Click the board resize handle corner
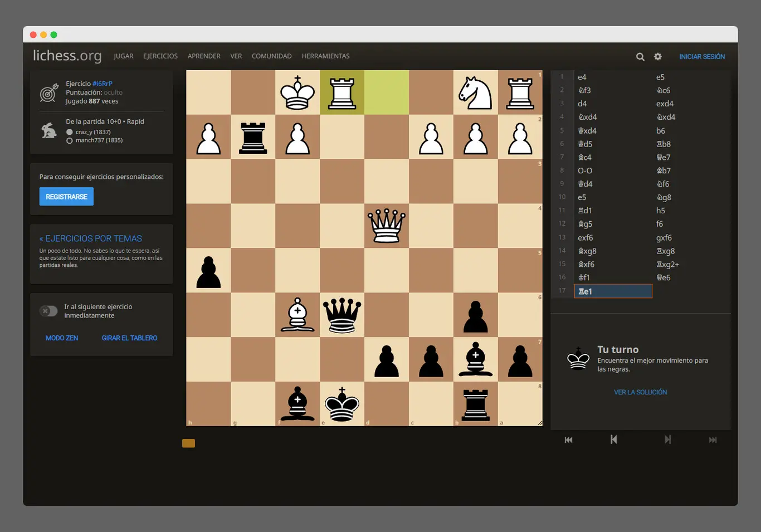 (x=540, y=423)
